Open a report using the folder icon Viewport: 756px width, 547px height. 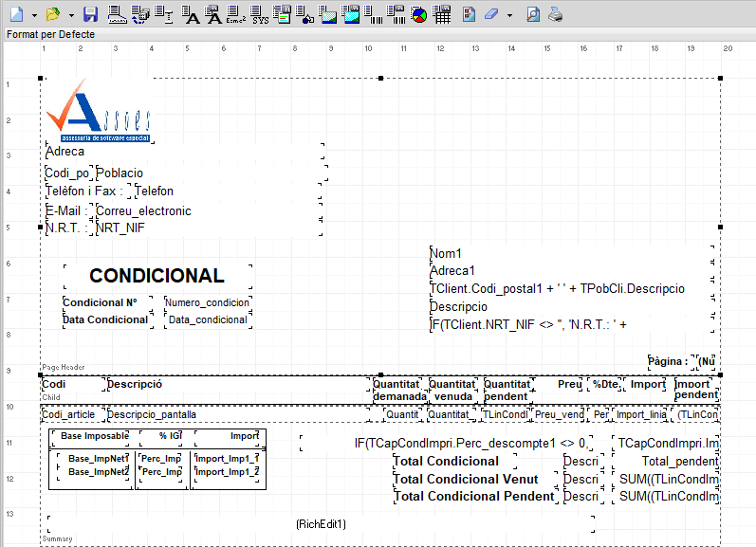53,14
